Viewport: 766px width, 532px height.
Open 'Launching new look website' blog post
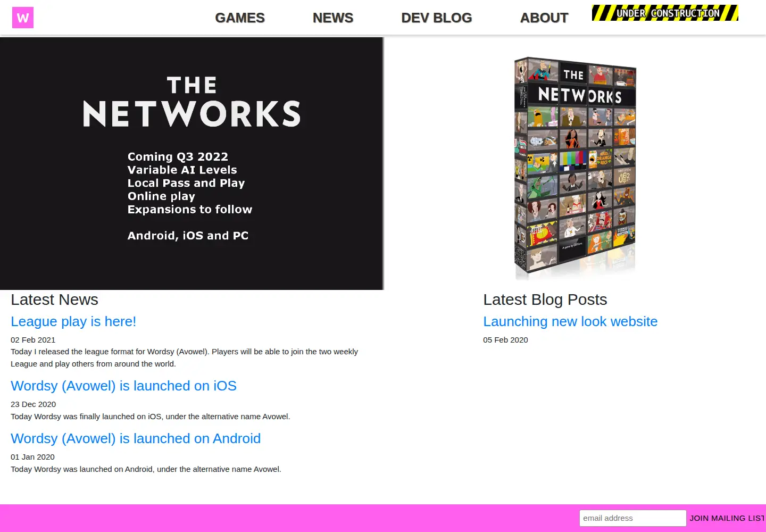pyautogui.click(x=570, y=321)
